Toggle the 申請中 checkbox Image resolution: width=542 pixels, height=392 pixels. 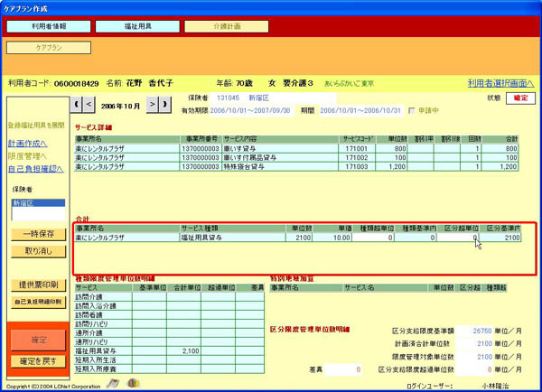tap(411, 110)
